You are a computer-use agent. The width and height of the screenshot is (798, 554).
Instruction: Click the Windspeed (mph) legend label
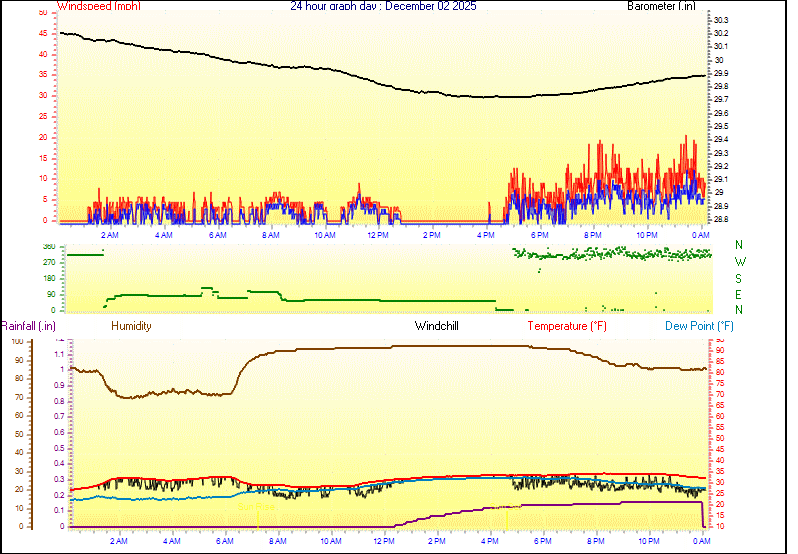[x=99, y=6]
